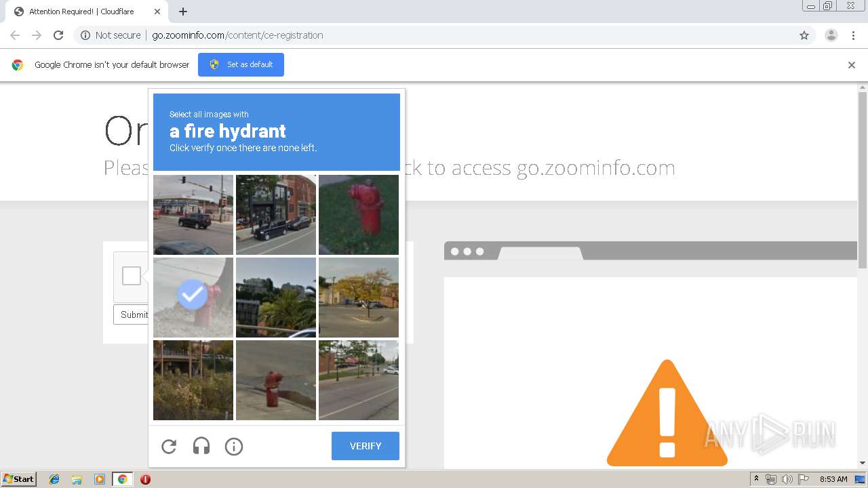View Not secure site information

(x=111, y=35)
